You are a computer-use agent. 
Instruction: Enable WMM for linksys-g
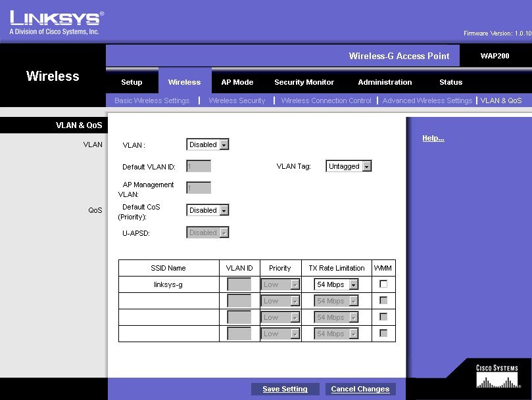tap(383, 283)
